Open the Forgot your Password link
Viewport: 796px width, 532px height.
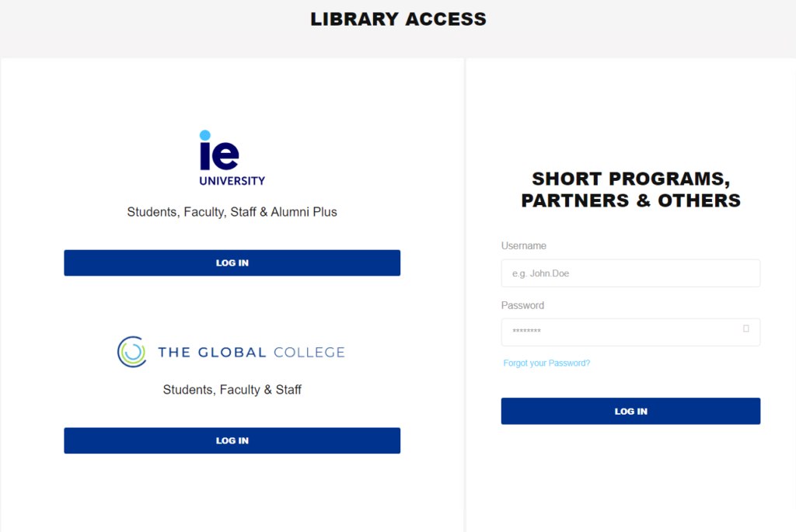coord(546,363)
